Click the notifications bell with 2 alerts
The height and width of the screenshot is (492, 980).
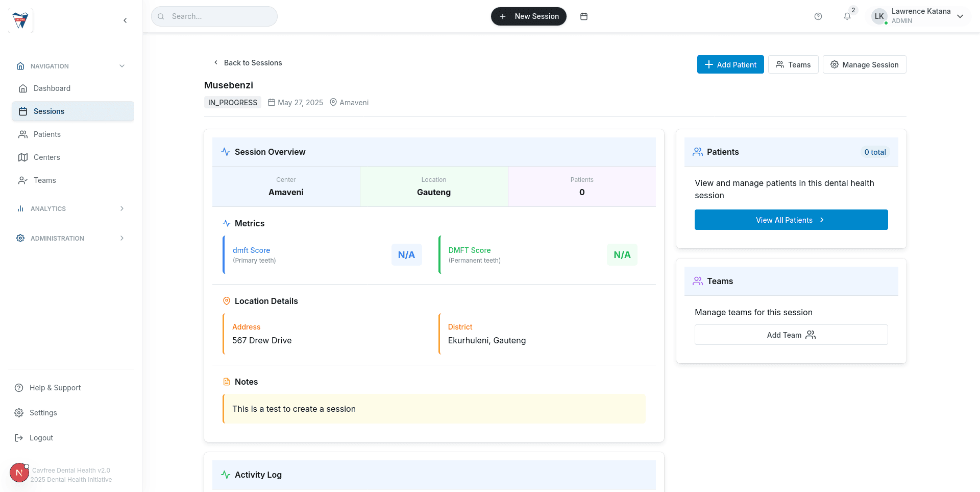coord(847,16)
